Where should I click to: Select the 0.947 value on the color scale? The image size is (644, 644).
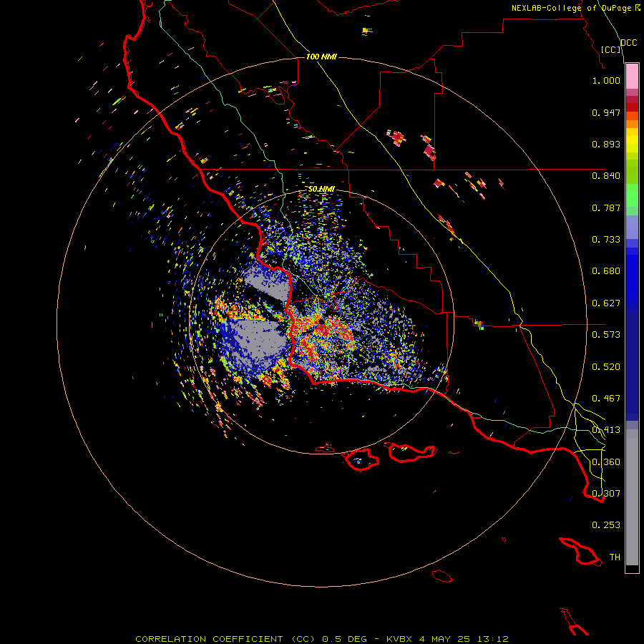pyautogui.click(x=606, y=112)
